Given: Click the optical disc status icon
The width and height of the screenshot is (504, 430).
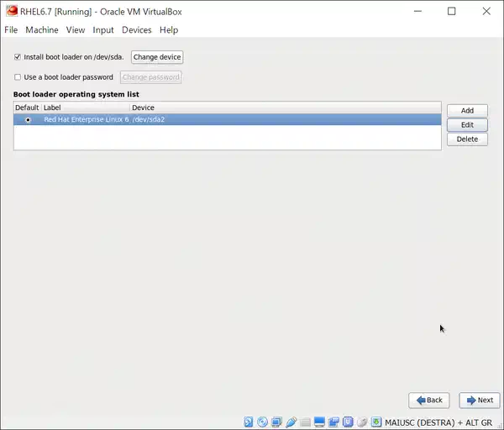Looking at the screenshot, I should click(262, 422).
